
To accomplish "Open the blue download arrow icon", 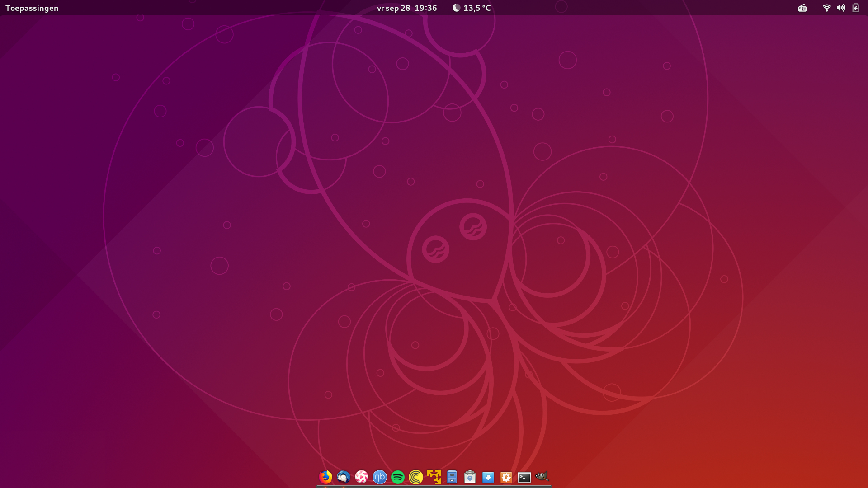I will coord(488,477).
